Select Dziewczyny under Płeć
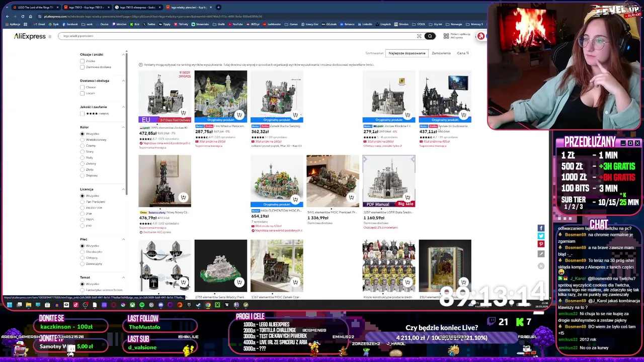Viewport: 644px width, 362px height. [x=82, y=264]
